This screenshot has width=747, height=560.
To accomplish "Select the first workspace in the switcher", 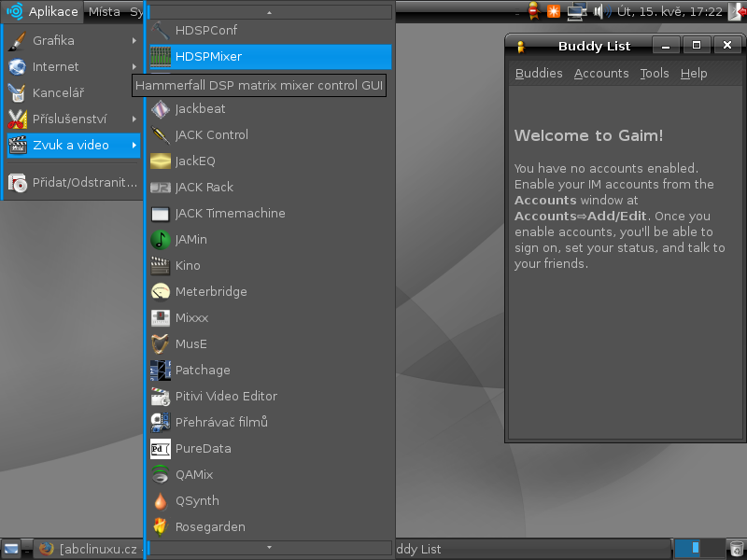I will (x=687, y=549).
